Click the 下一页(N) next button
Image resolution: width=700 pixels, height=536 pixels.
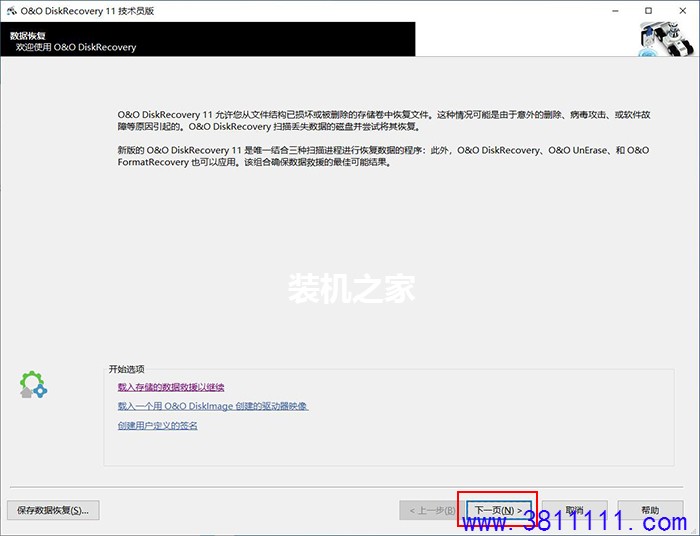[x=499, y=510]
